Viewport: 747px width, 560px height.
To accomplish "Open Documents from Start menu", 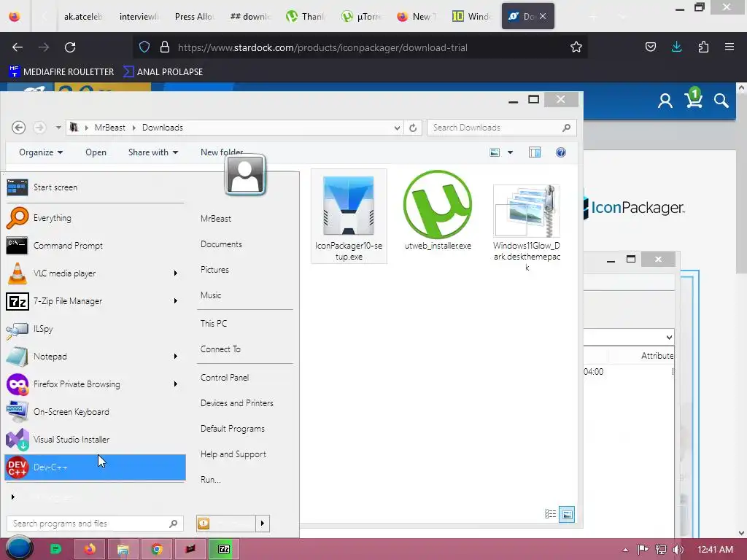I will (x=221, y=244).
